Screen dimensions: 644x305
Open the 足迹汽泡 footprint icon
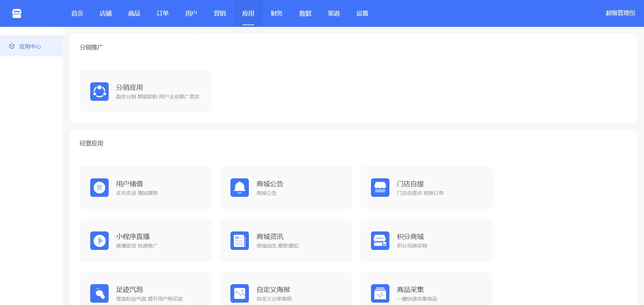tap(99, 293)
